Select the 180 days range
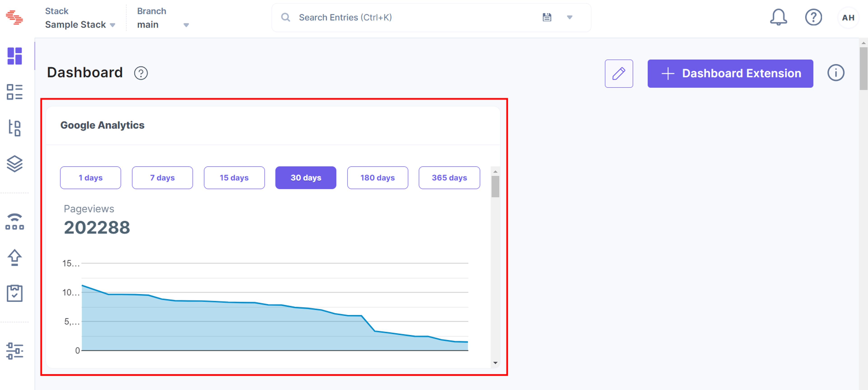Viewport: 868px width, 390px height. point(377,178)
